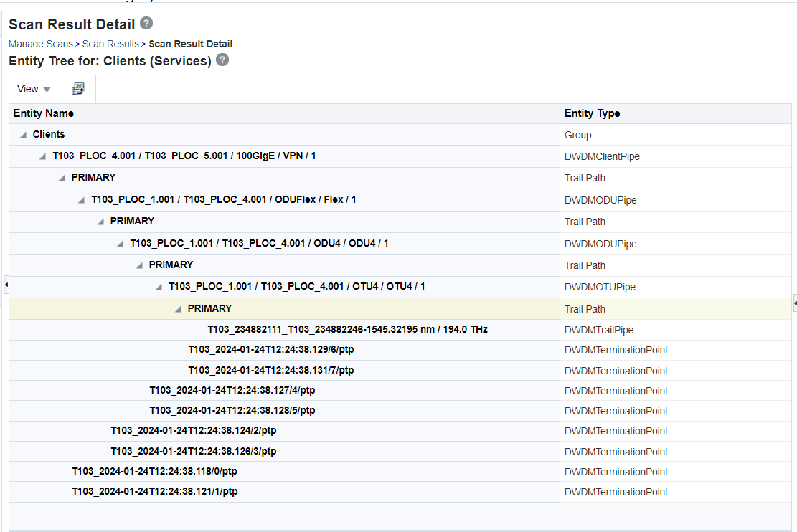Click the Export to Excel icon

tap(77, 88)
